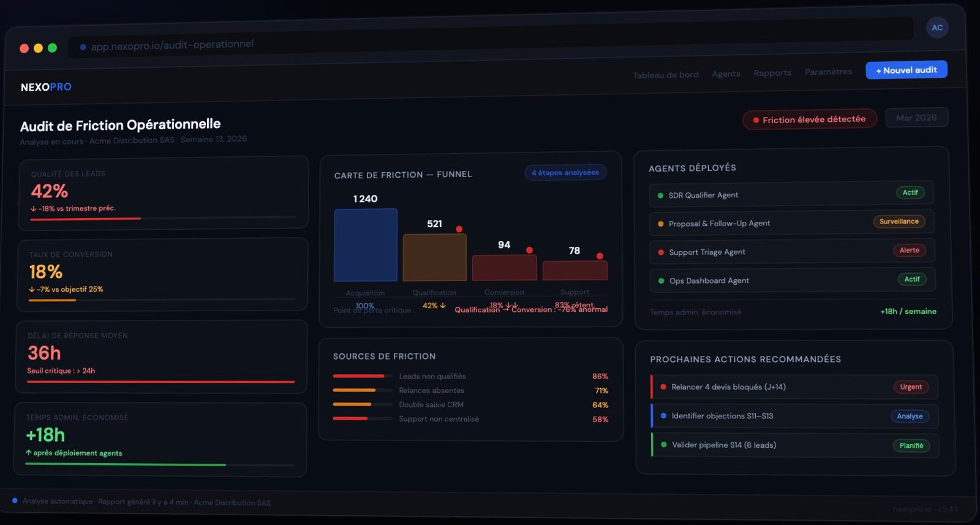The width and height of the screenshot is (980, 525).
Task: Open Paramètres in the top navigation
Action: [x=828, y=72]
